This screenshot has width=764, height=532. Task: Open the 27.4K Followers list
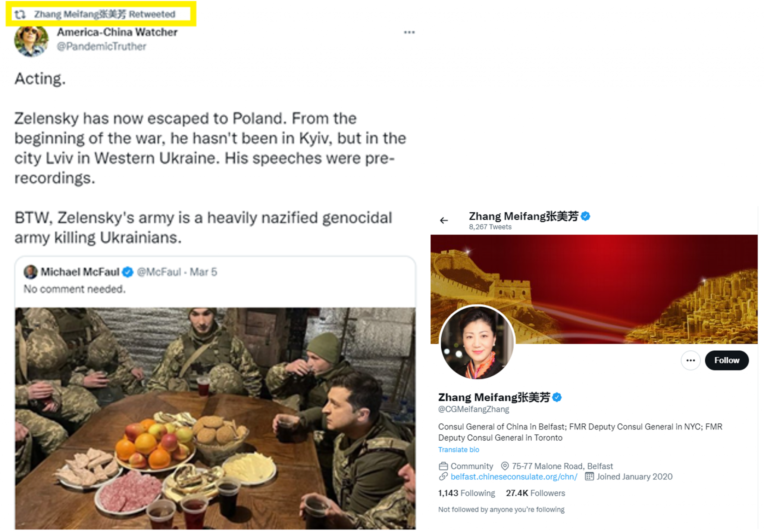(x=535, y=493)
